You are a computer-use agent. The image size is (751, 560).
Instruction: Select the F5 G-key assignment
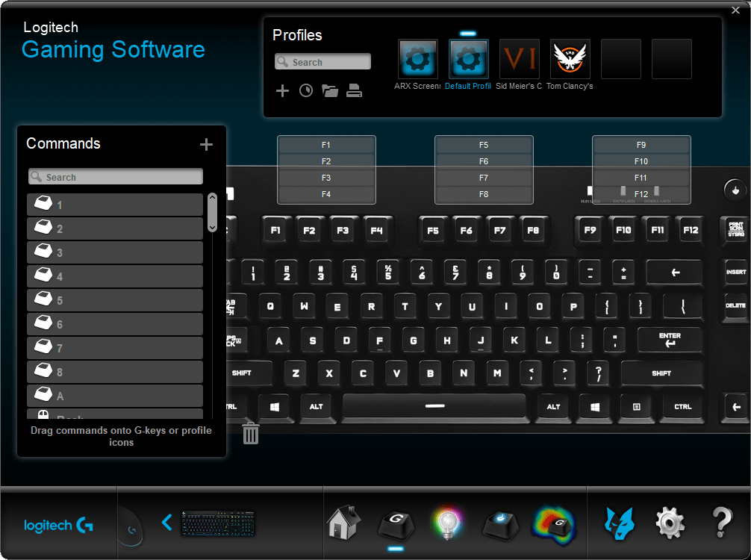(x=484, y=146)
